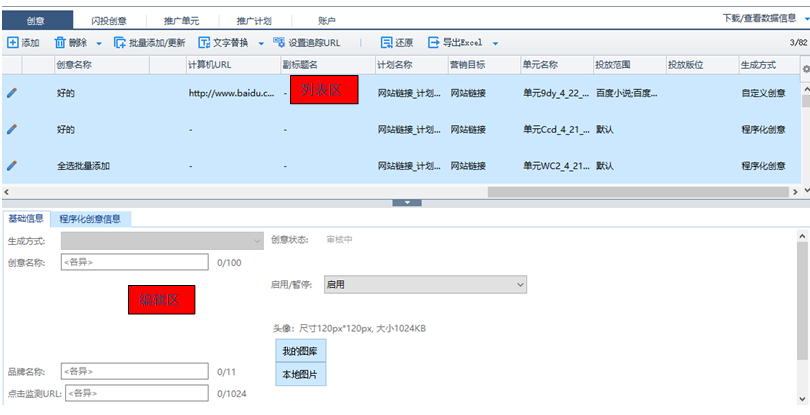Click into the 品牌名称 input field
This screenshot has height=415, width=810.
coord(134,370)
